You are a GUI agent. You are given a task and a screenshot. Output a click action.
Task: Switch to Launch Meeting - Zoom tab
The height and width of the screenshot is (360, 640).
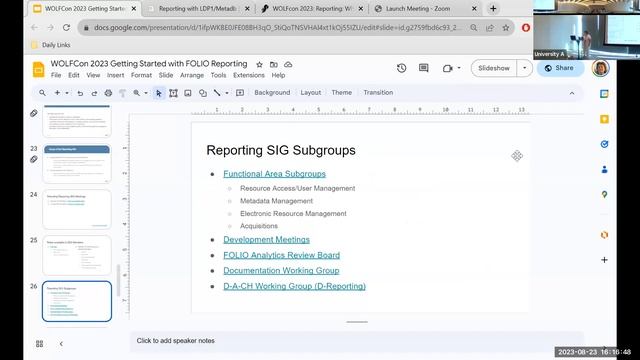click(418, 9)
